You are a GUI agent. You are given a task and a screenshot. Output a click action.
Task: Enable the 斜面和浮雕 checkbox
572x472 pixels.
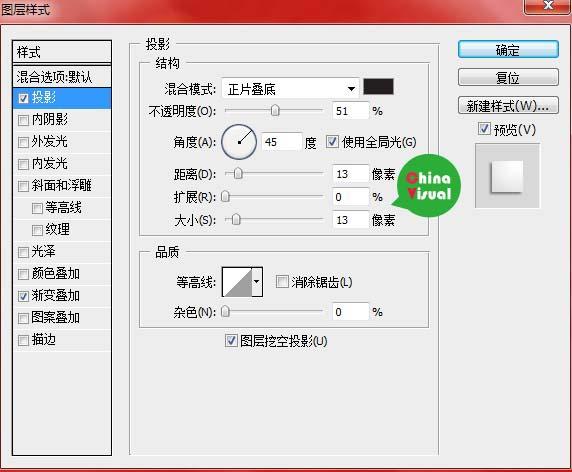23,186
